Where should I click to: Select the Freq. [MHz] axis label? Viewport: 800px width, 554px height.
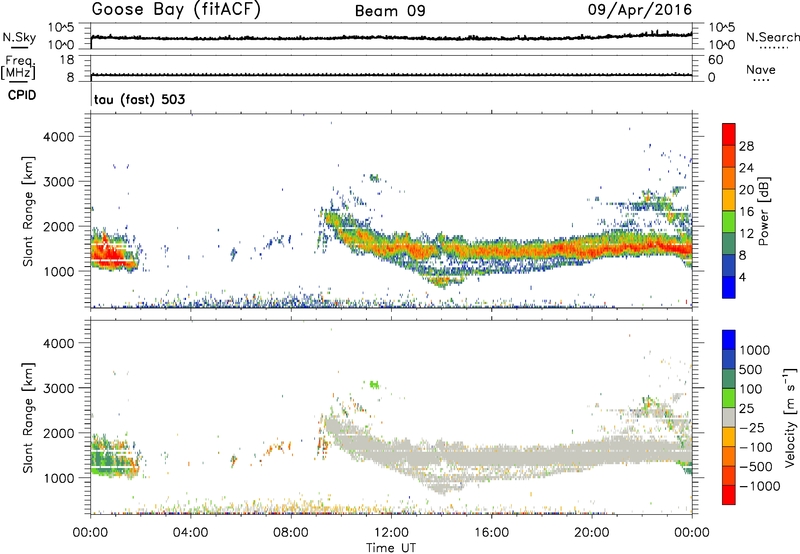18,68
